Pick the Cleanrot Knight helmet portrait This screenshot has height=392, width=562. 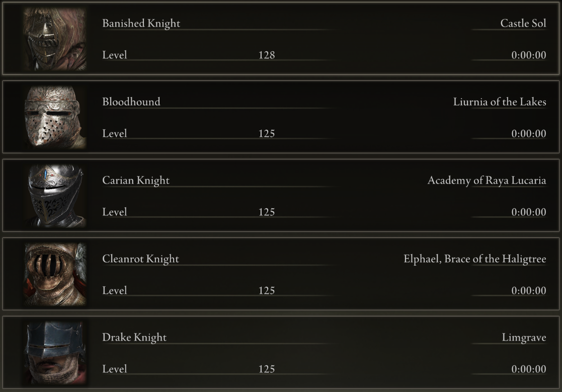[x=55, y=274]
